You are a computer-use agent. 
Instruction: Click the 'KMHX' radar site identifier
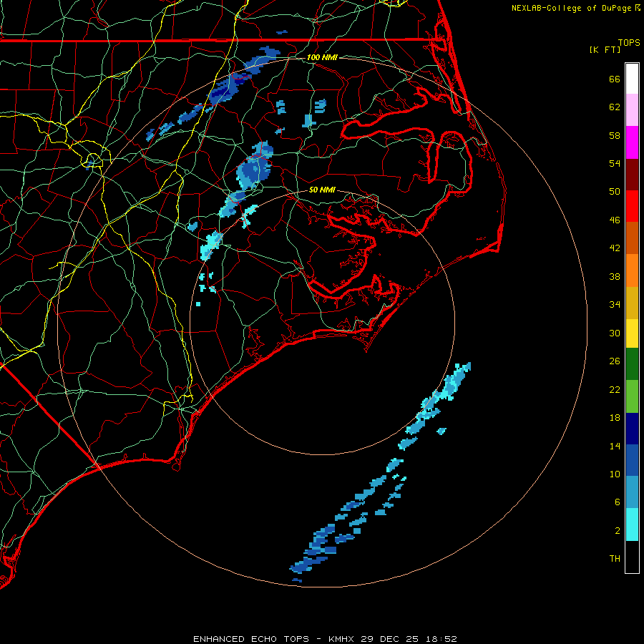pos(342,639)
